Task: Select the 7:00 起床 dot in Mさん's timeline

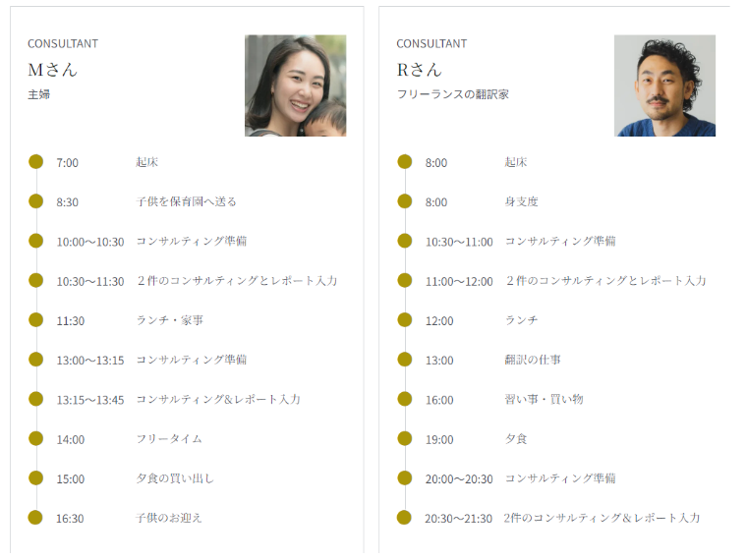Action: [x=36, y=162]
